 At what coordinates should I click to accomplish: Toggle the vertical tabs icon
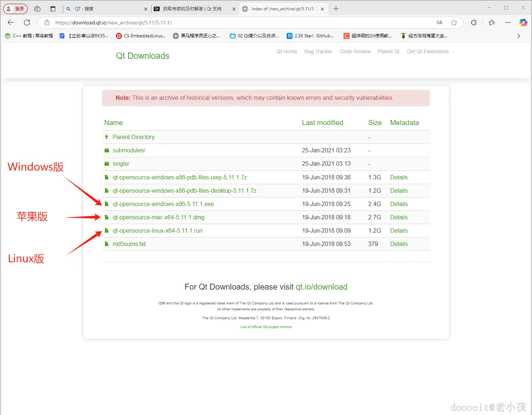53,9
